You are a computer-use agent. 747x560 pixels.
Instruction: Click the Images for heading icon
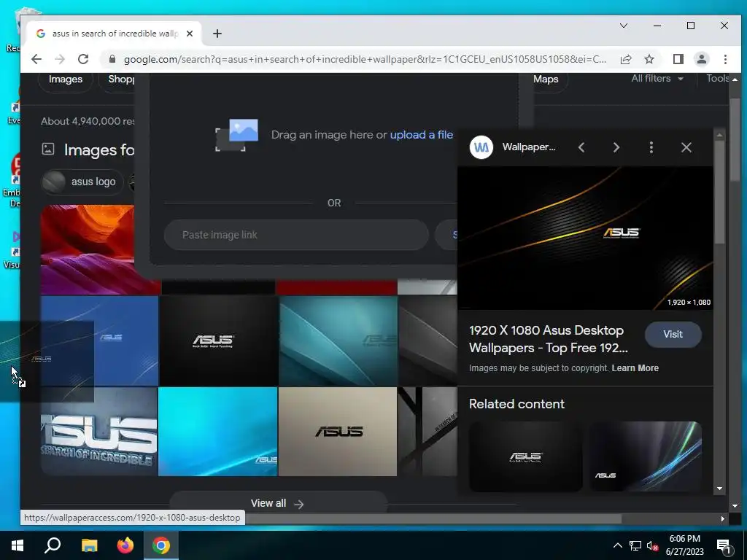[x=48, y=149]
